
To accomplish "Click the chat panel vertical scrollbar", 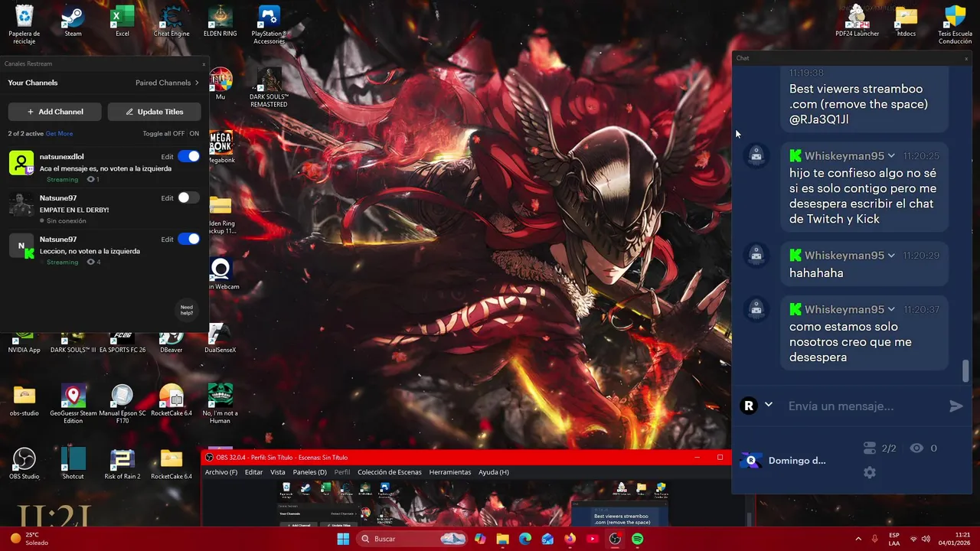I will click(x=965, y=371).
